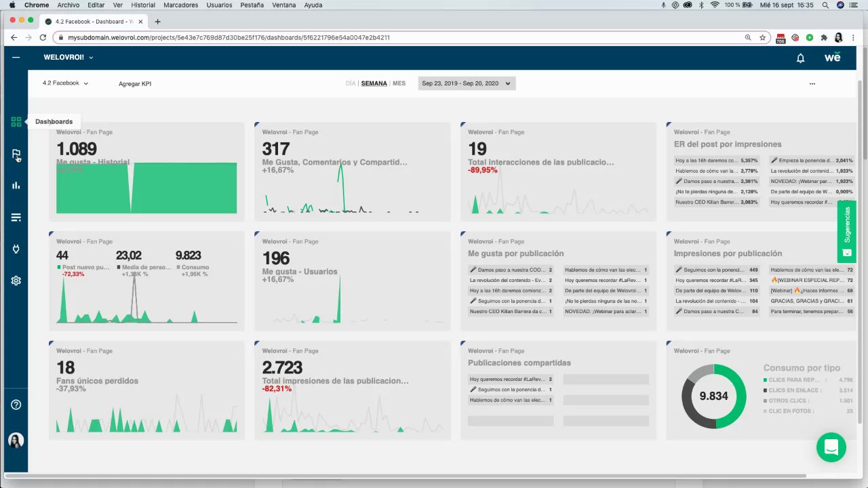Select the 4.2 Facebook browser tab
868x488 pixels.
click(94, 22)
